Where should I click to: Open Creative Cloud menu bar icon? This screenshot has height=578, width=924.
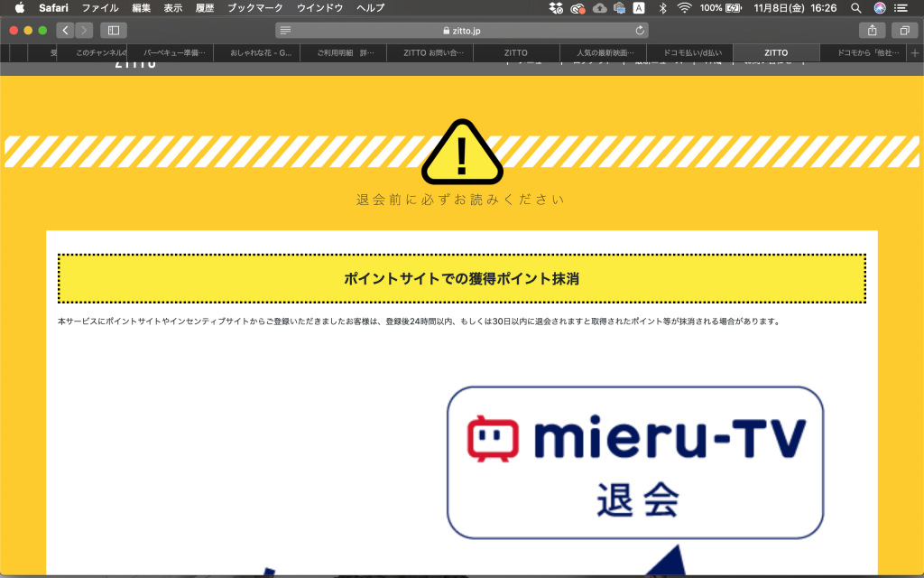577,7
